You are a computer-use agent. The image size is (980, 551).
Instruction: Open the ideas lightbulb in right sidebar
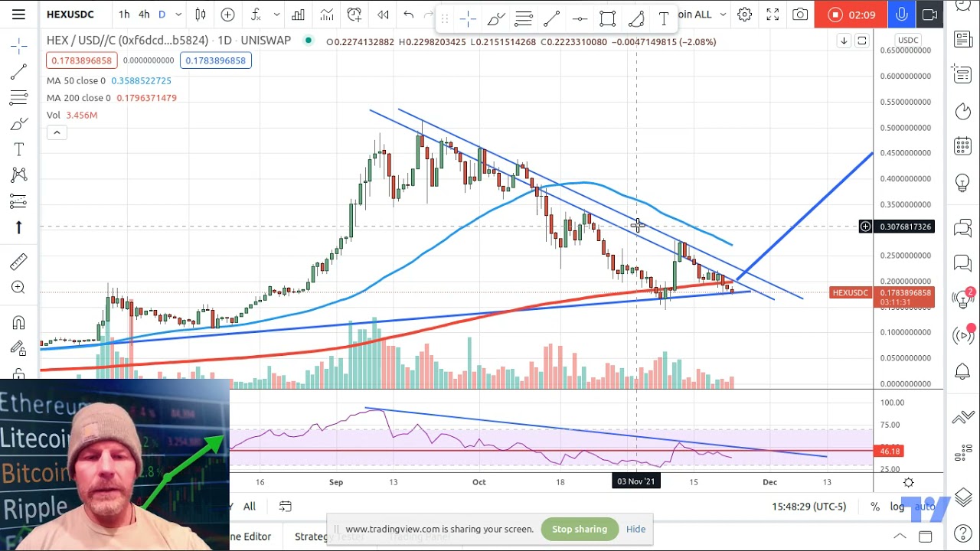pyautogui.click(x=963, y=183)
